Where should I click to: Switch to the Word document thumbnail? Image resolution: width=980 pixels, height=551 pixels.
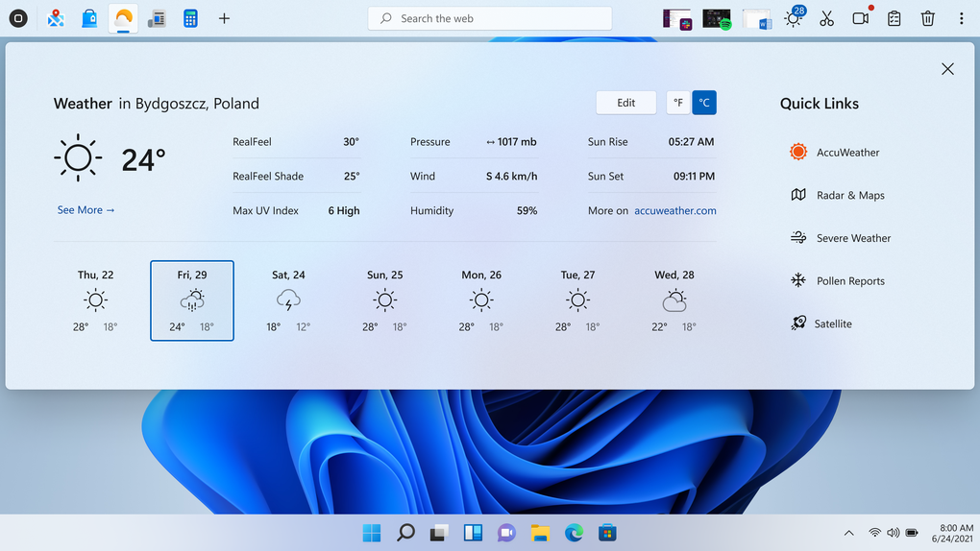pyautogui.click(x=757, y=19)
